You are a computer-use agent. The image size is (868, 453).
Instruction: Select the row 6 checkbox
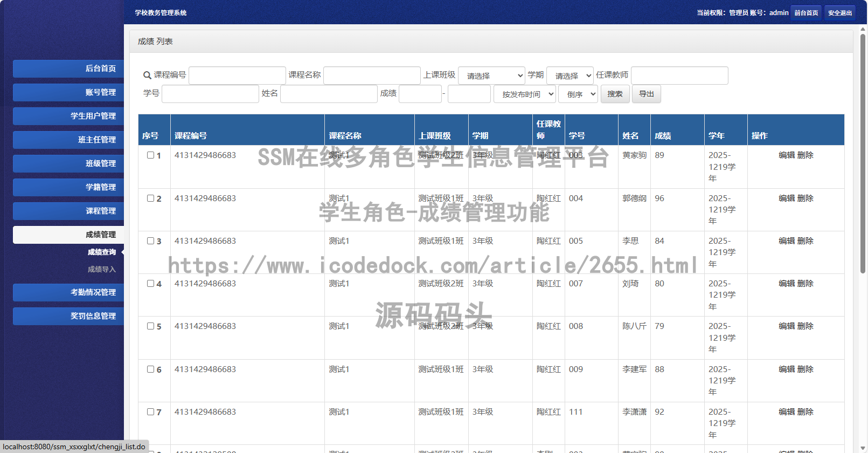click(151, 369)
